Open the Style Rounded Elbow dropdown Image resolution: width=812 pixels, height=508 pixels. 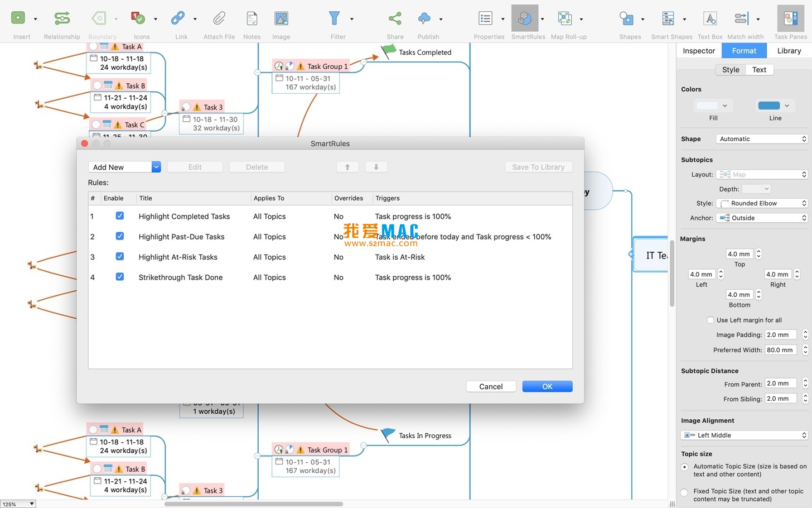pyautogui.click(x=762, y=203)
